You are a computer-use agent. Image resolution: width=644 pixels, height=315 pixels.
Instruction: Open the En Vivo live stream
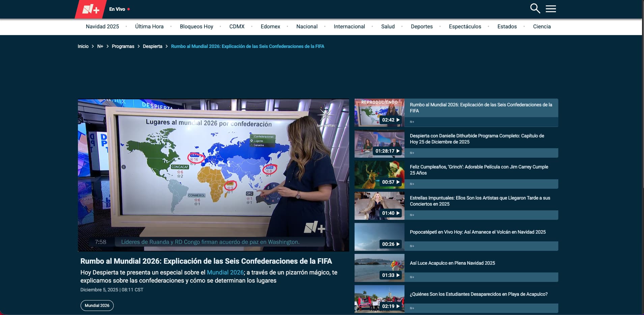point(117,9)
